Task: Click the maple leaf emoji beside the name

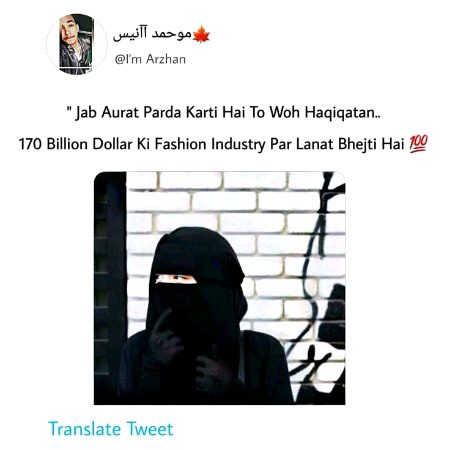Action: pyautogui.click(x=201, y=35)
